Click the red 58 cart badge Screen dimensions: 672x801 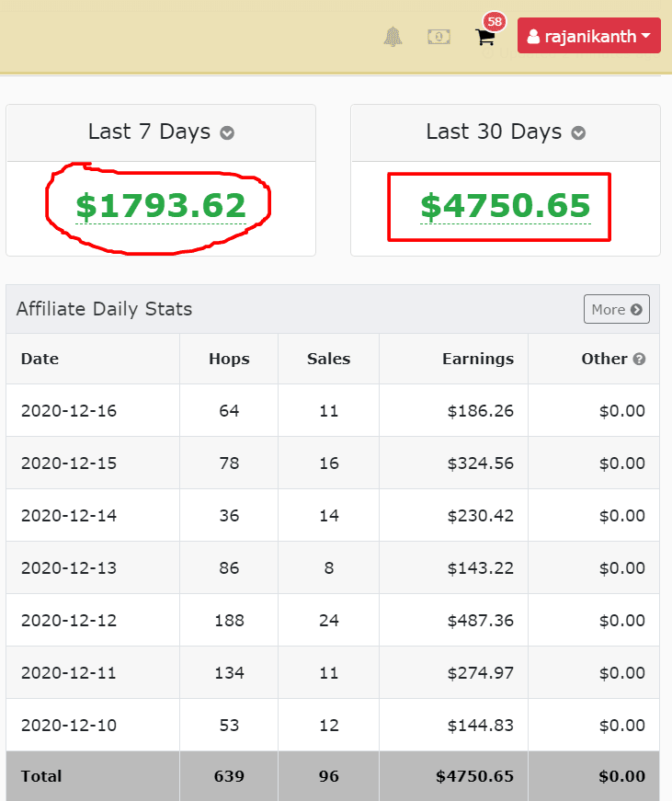pyautogui.click(x=495, y=21)
